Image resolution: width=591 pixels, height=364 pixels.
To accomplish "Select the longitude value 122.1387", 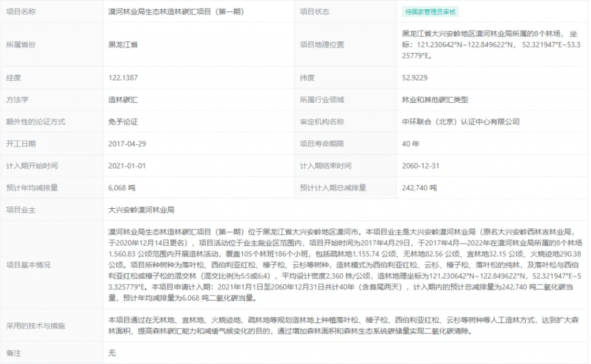I will [123, 78].
